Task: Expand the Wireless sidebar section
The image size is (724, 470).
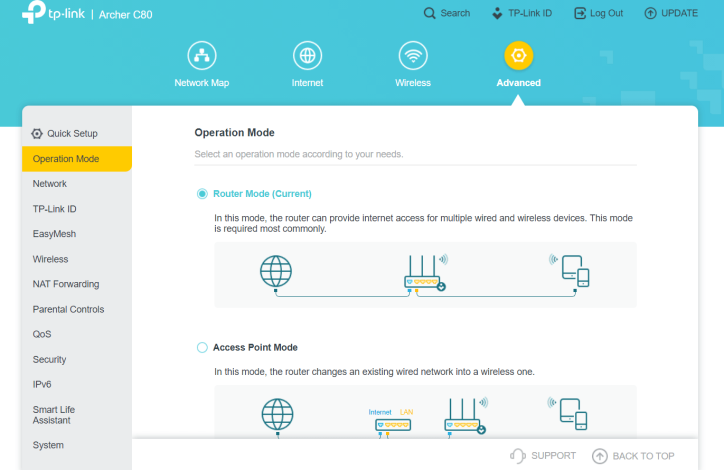Action: point(51,259)
